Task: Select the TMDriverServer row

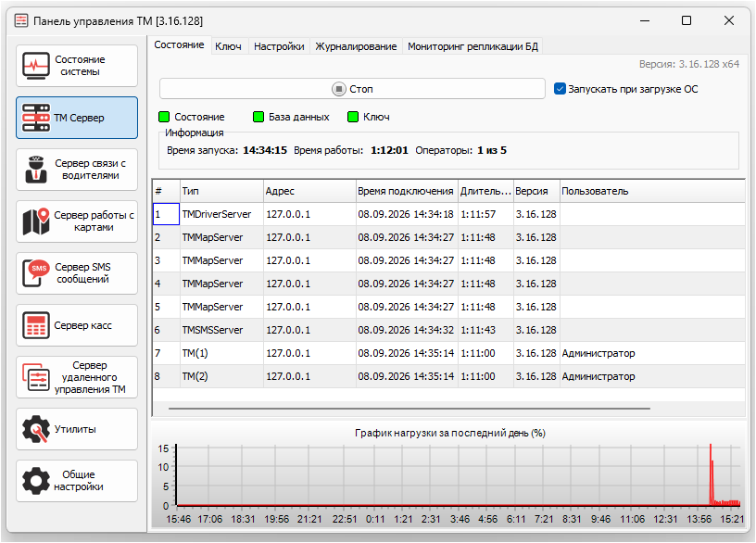Action: [448, 214]
